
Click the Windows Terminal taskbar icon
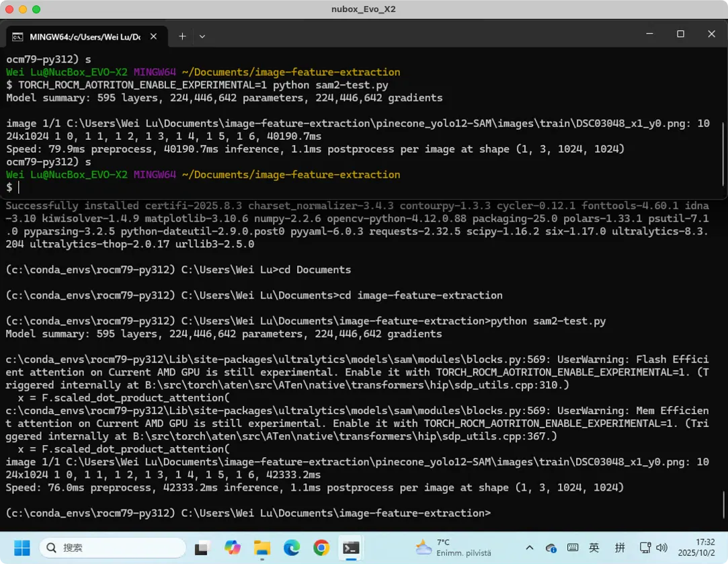coord(350,547)
